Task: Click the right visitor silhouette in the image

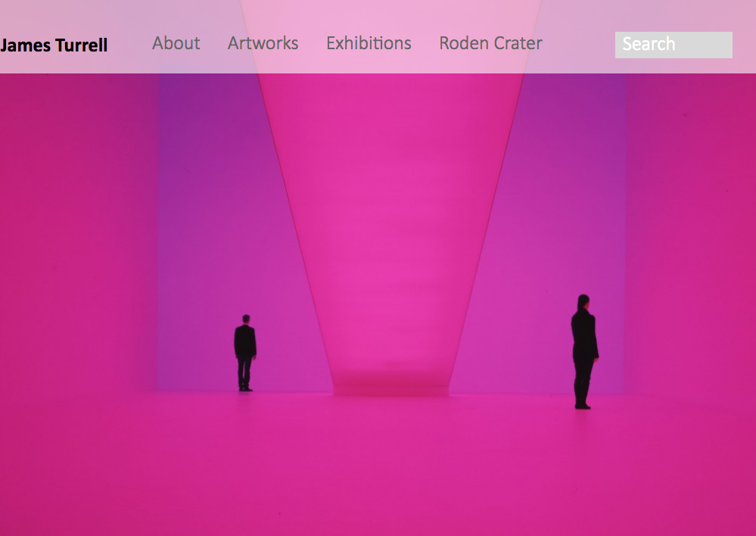Action: [583, 348]
